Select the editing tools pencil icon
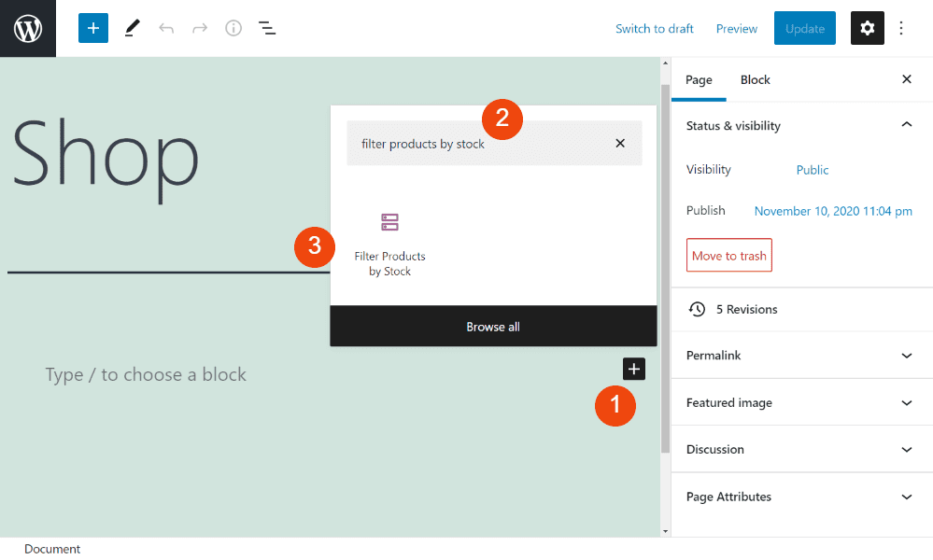Image resolution: width=933 pixels, height=560 pixels. click(131, 28)
